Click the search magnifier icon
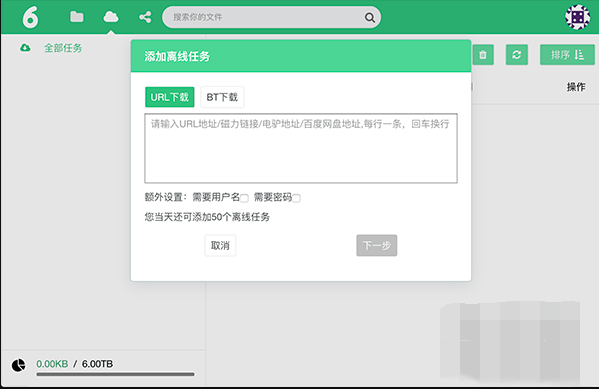The image size is (599, 389). pos(369,17)
